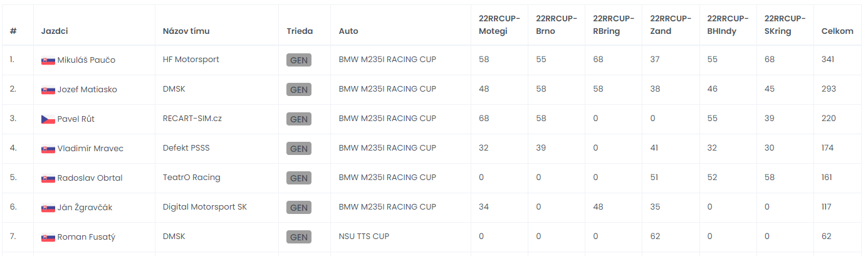Image resolution: width=868 pixels, height=256 pixels.
Task: Open driver Radoslav Obrtal's name link
Action: pos(90,178)
